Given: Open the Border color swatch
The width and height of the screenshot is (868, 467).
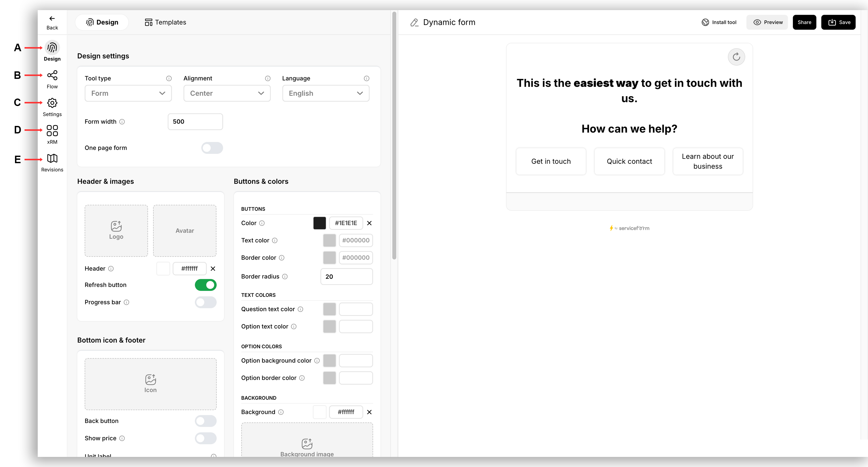Looking at the screenshot, I should point(329,258).
